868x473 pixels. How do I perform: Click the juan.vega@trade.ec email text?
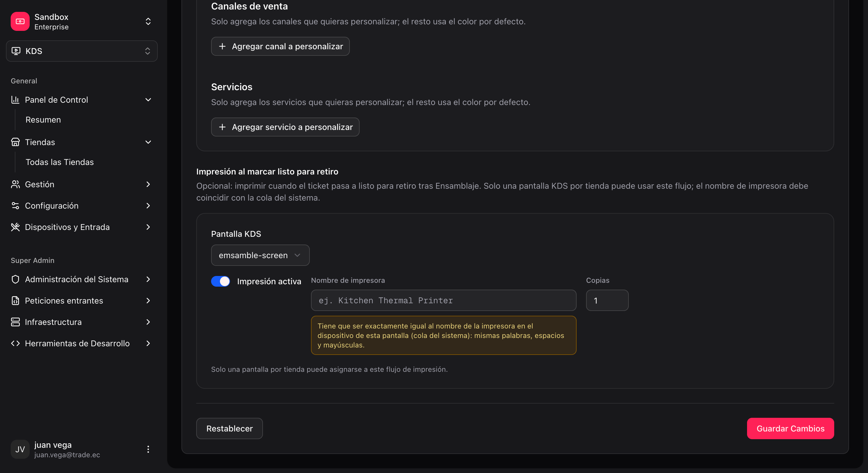(67, 455)
